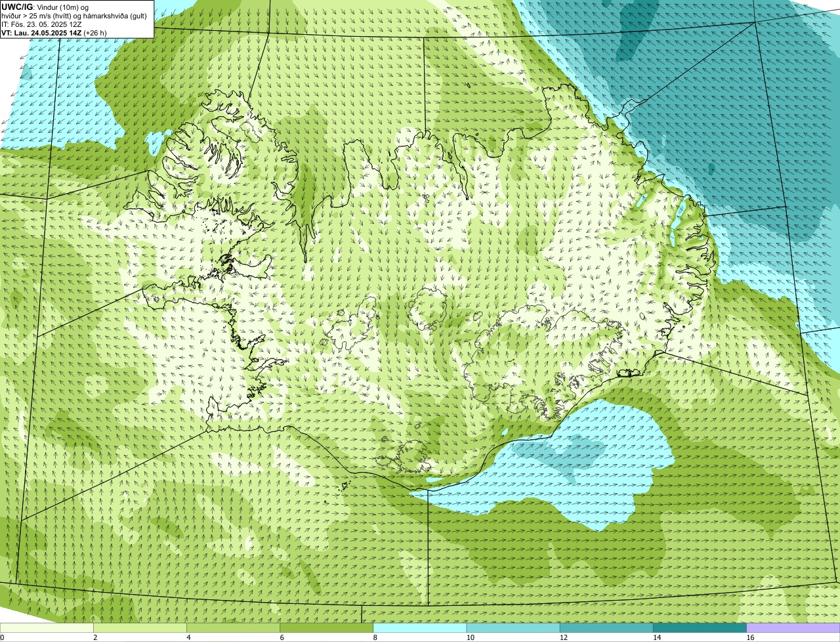Image resolution: width=840 pixels, height=642 pixels.
Task: Click the teal 12–14 m/s legend swatch
Action: (x=606, y=628)
